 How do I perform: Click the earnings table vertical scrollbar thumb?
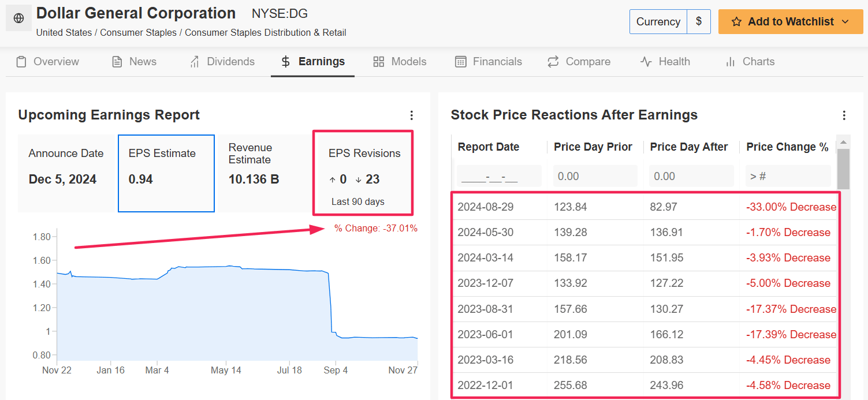(x=843, y=169)
